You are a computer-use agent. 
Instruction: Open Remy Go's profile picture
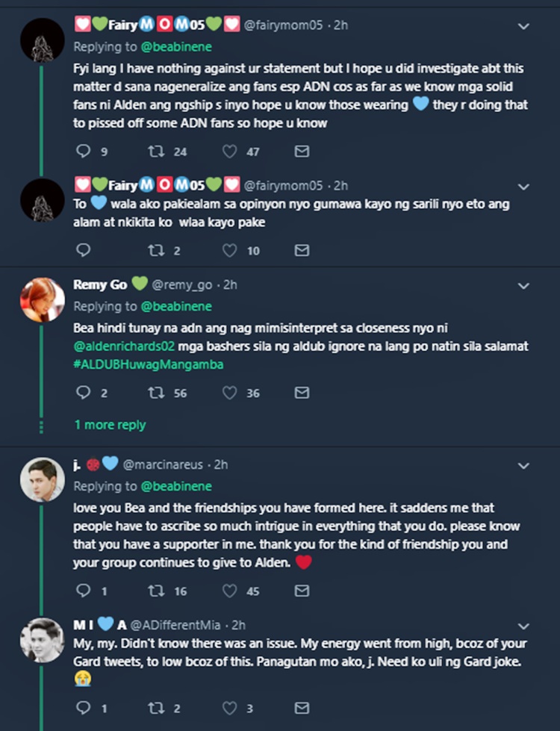(x=42, y=299)
